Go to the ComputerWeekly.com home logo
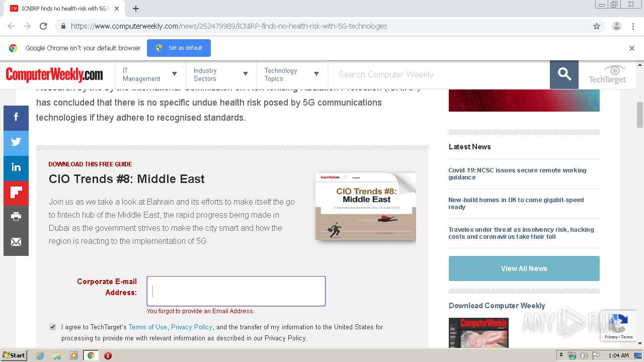644x362 pixels. click(x=54, y=75)
